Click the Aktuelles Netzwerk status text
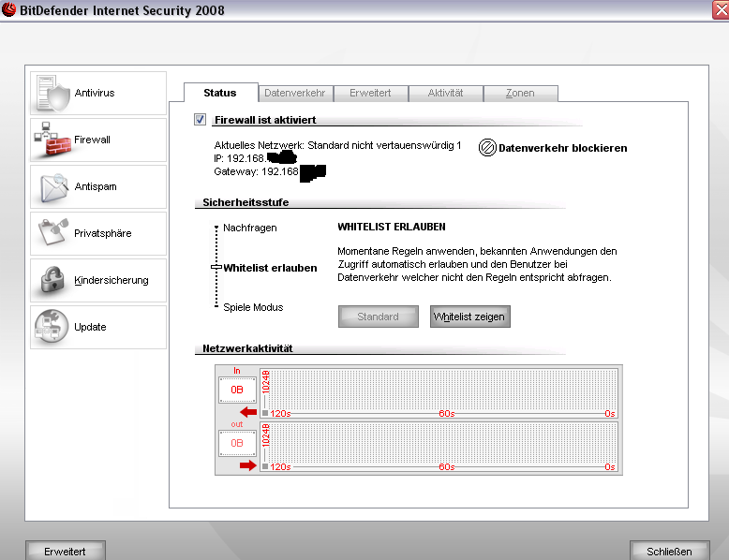The width and height of the screenshot is (729, 560). pos(337,145)
